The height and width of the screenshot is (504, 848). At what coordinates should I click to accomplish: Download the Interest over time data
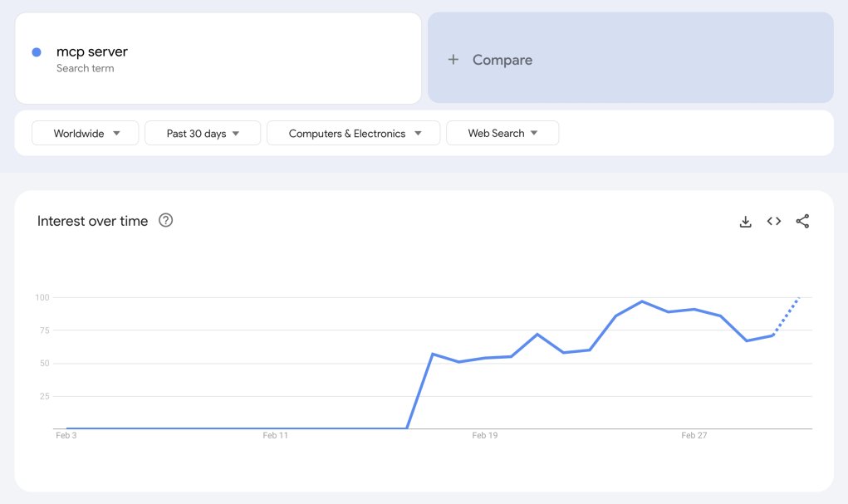(x=745, y=221)
